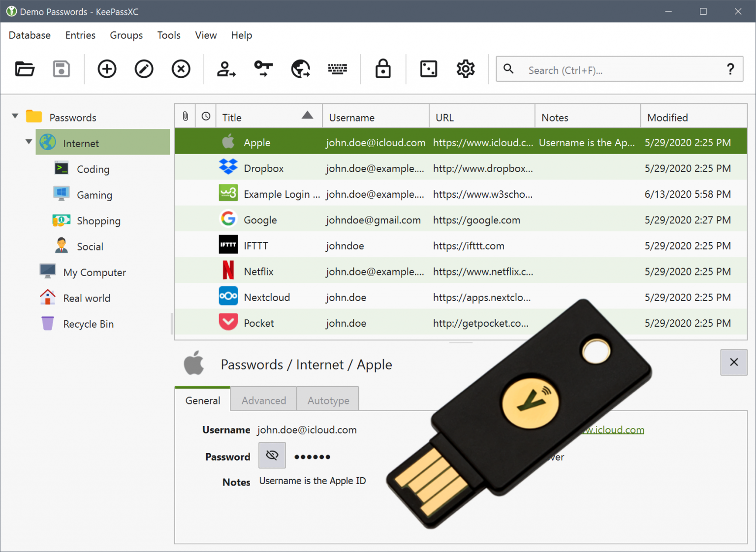This screenshot has width=756, height=552.
Task: Open an existing database file
Action: point(24,69)
